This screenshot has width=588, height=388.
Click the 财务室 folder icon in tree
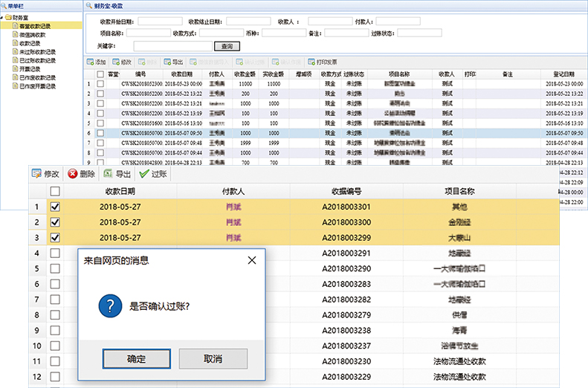(8, 17)
